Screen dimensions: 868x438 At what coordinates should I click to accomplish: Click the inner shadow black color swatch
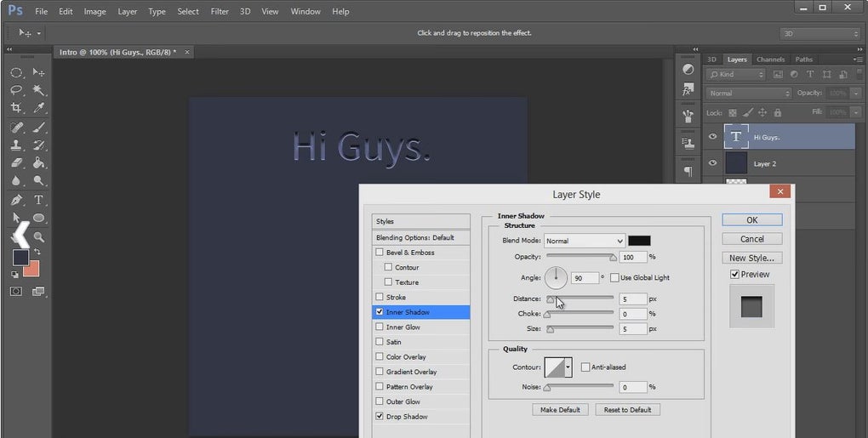click(x=639, y=242)
